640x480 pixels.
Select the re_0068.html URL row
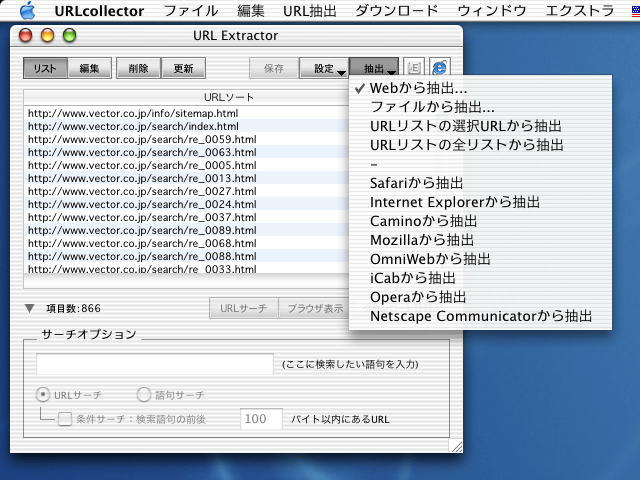[x=187, y=243]
